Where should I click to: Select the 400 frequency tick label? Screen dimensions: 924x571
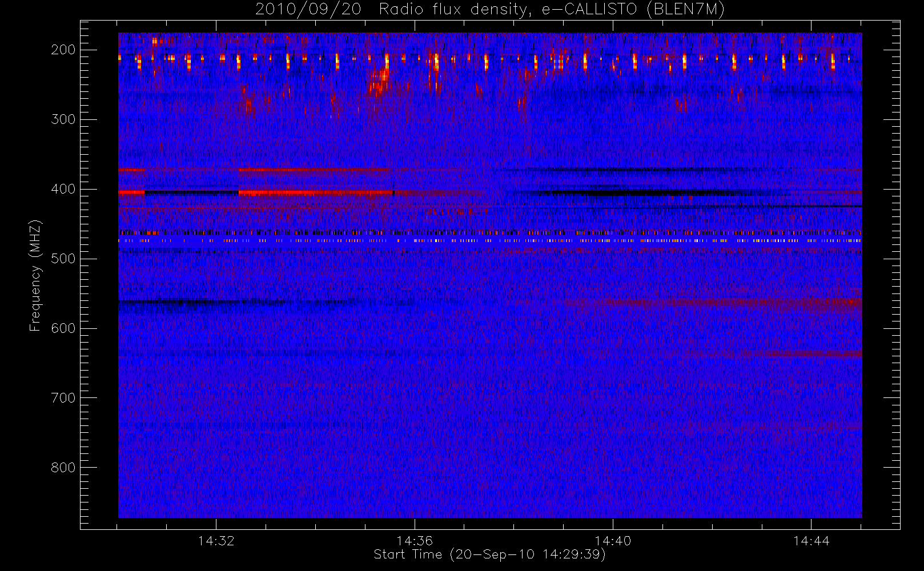click(x=63, y=189)
